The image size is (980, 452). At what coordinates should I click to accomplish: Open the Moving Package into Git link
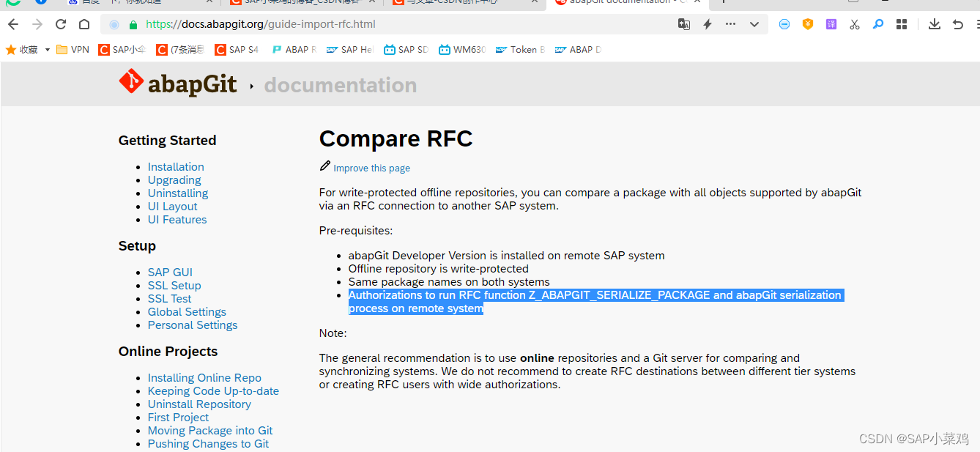tap(210, 430)
